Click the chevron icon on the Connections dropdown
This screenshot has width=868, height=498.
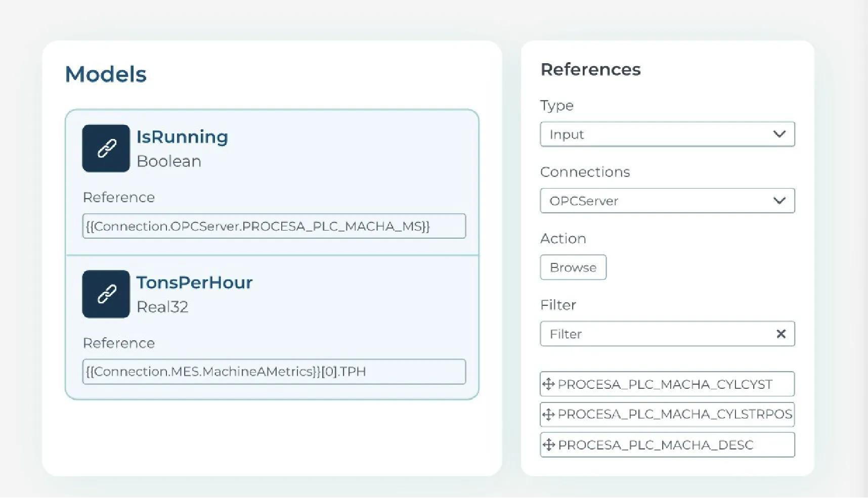(x=779, y=201)
